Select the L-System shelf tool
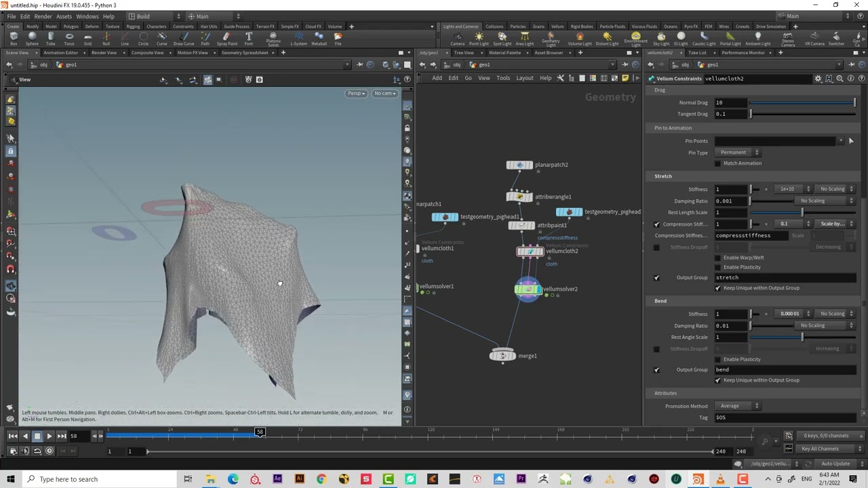Screen dimensions: 868x488 [298, 39]
